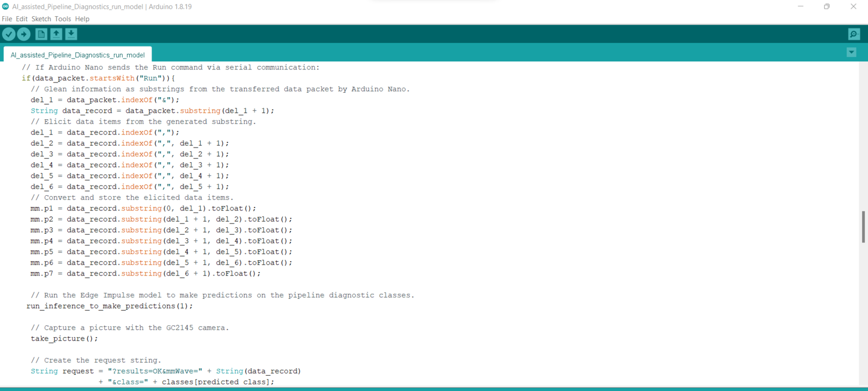Open the Tools menu
868x391 pixels.
coord(63,18)
